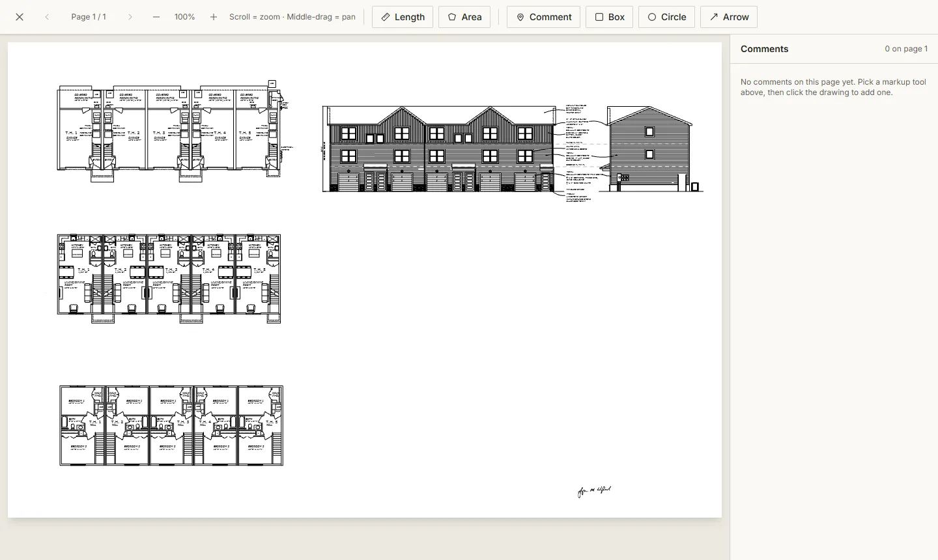Screen dimensions: 938x560
Task: Click the side elevation drawing
Action: click(651, 149)
